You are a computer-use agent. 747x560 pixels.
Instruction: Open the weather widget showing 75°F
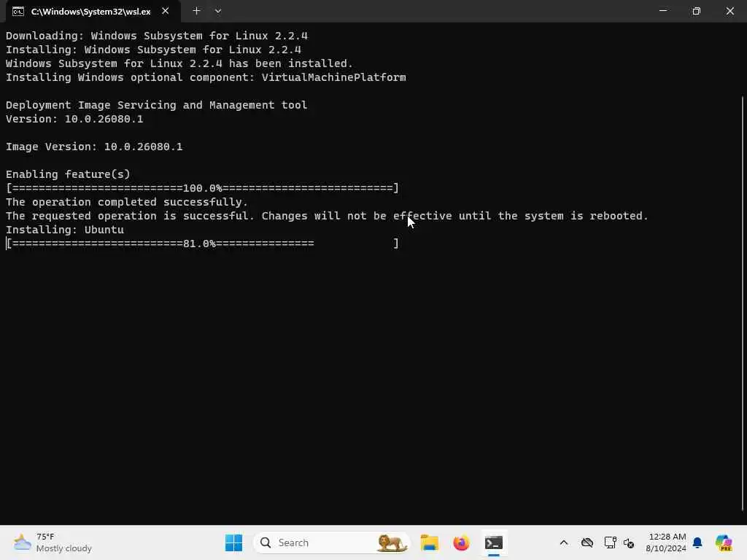coord(53,542)
